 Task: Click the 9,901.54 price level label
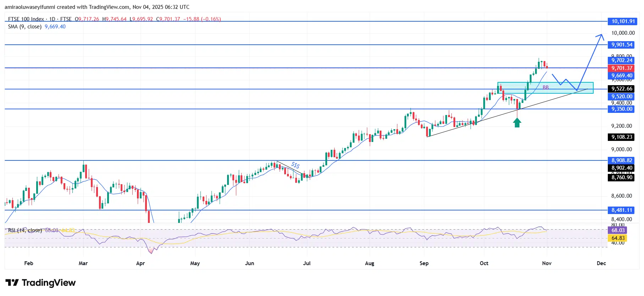point(622,45)
